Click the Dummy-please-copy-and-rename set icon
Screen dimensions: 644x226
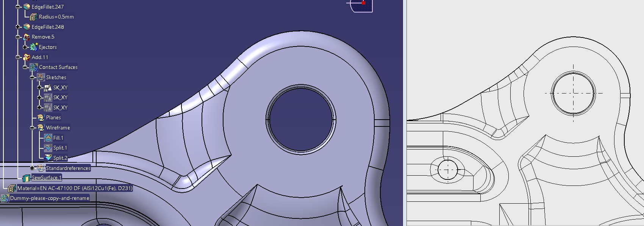[5, 198]
